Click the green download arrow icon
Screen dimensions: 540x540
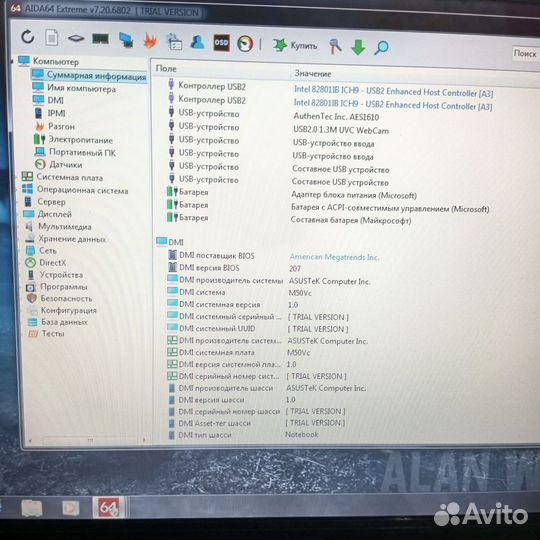coord(358,47)
